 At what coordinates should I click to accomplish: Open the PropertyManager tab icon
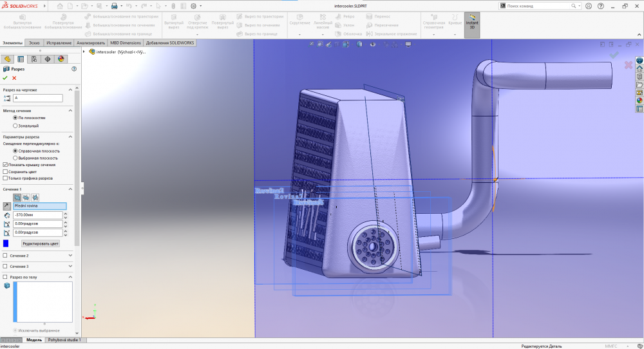(x=21, y=59)
